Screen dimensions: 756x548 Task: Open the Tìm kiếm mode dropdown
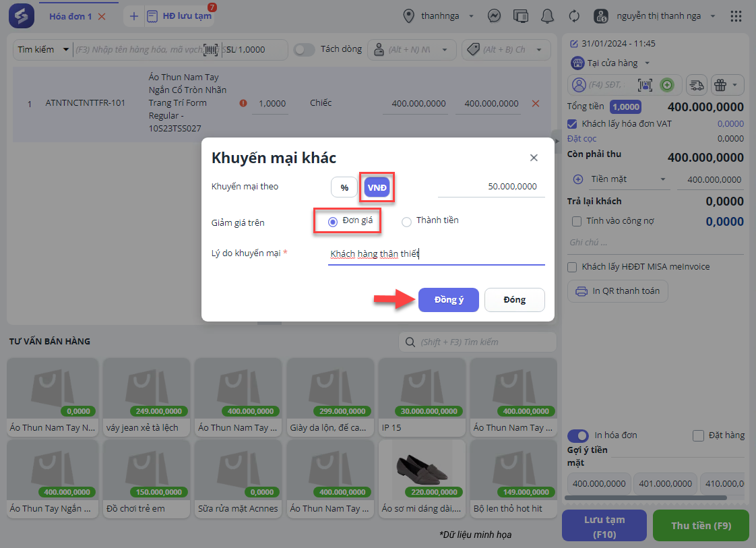[43, 49]
